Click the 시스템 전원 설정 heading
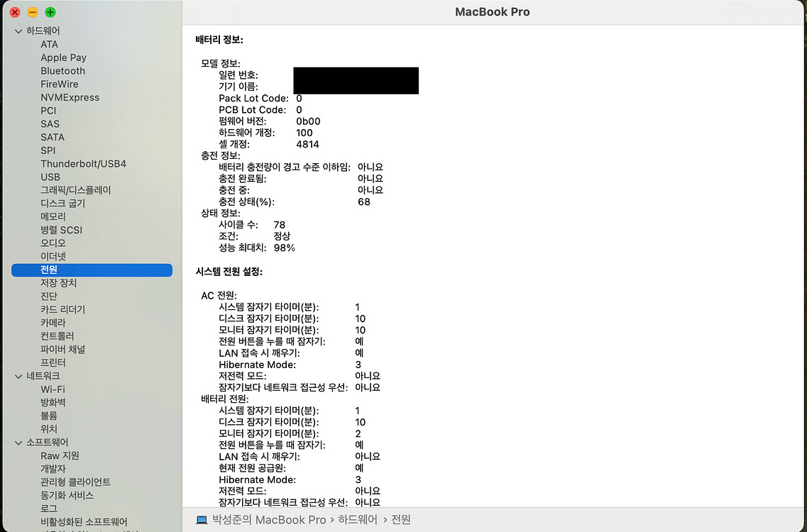This screenshot has height=532, width=807. click(x=229, y=272)
